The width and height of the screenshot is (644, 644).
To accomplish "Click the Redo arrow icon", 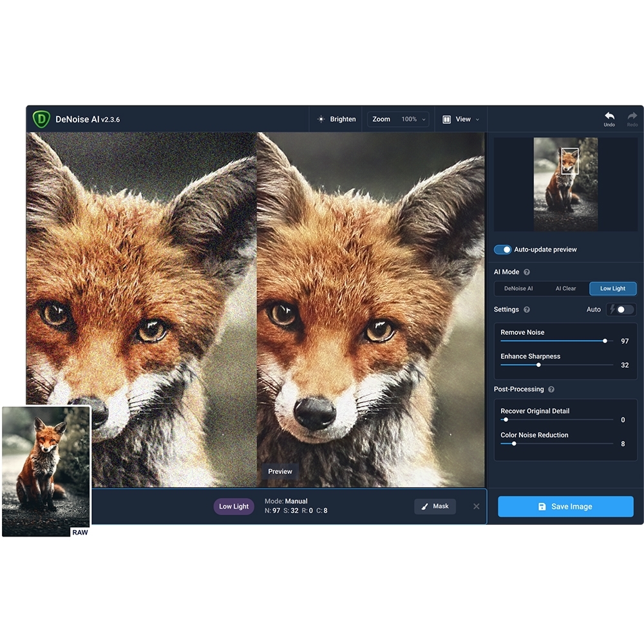I will [632, 116].
